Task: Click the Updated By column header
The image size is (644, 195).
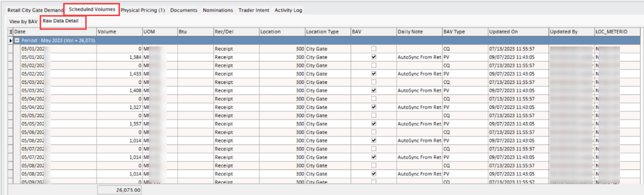Action: [x=572, y=32]
